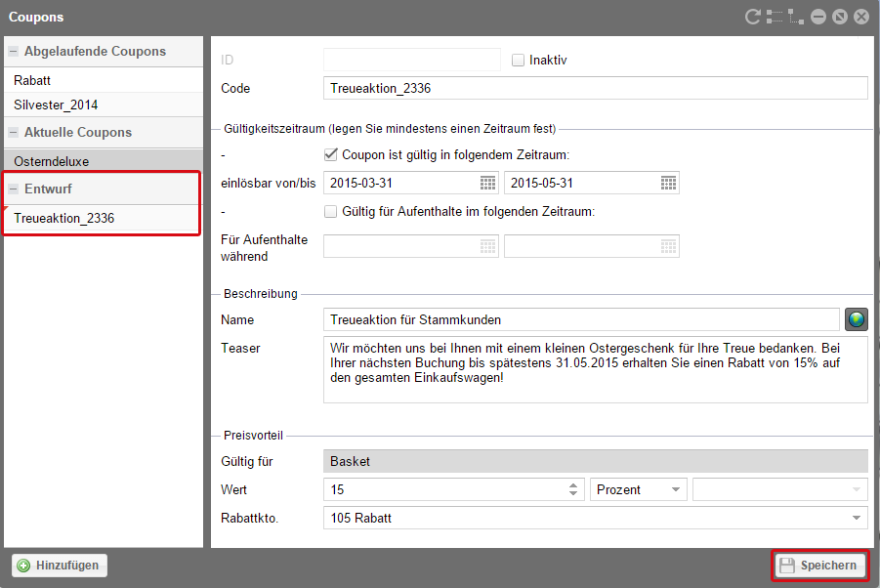880x588 pixels.
Task: Click the Speichern button
Action: 819,565
